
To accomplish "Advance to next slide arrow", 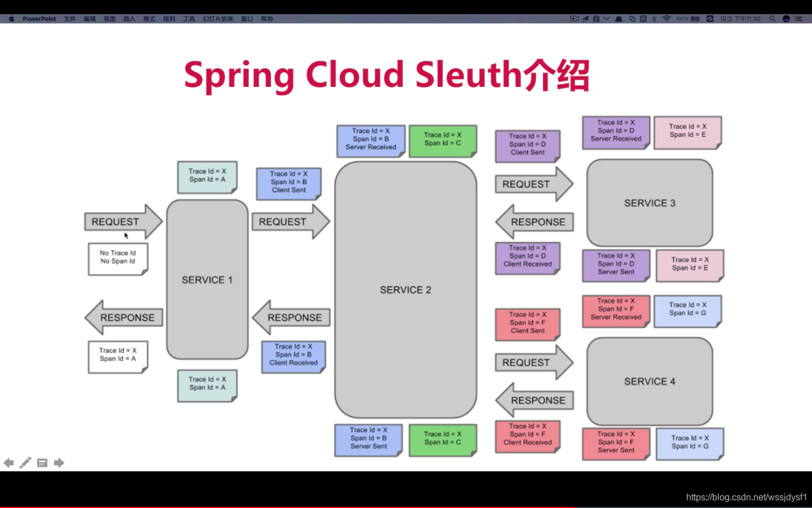I will click(59, 463).
